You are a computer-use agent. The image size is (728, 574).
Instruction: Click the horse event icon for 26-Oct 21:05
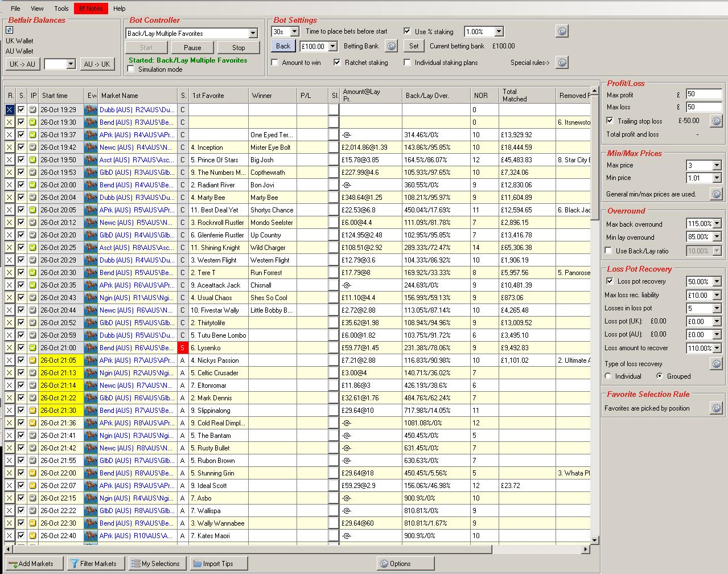pyautogui.click(x=91, y=360)
